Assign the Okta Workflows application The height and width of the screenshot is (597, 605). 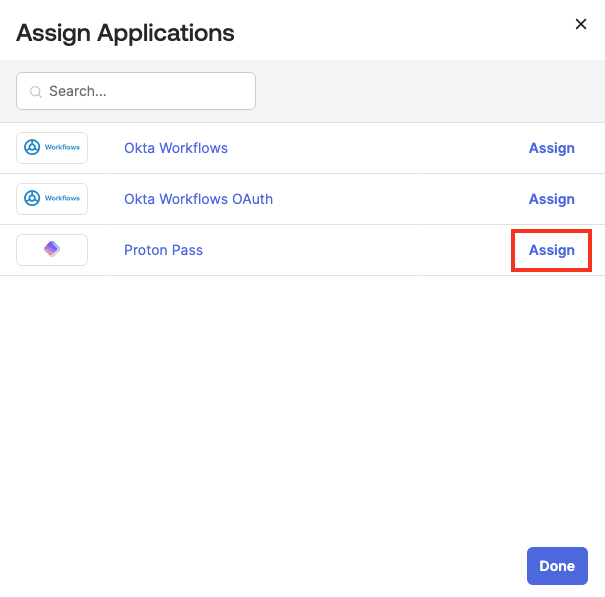pyautogui.click(x=551, y=148)
